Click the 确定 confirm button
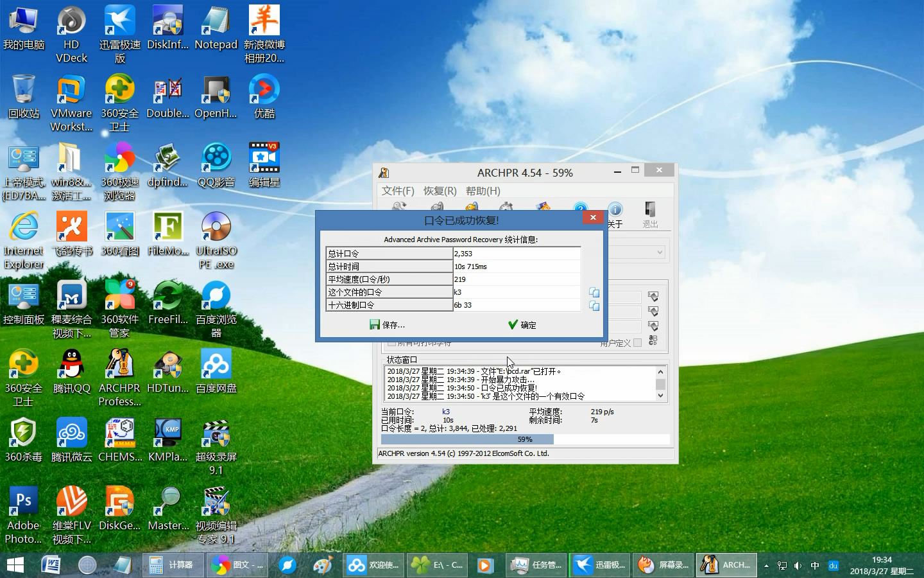Viewport: 924px width, 578px height. tap(522, 325)
